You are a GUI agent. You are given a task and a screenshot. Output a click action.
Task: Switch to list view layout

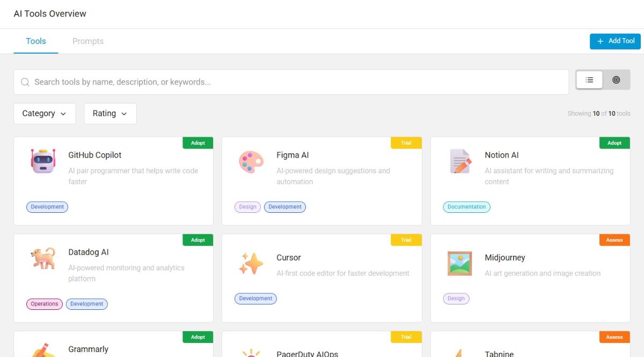click(589, 80)
